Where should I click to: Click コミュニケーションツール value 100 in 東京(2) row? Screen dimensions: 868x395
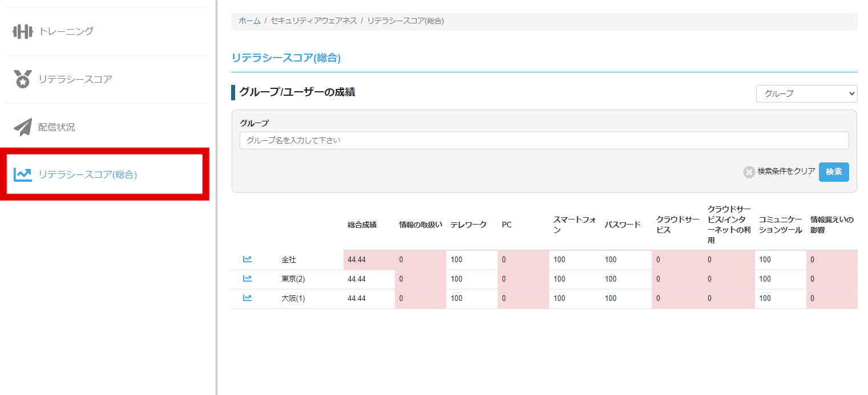coord(765,279)
